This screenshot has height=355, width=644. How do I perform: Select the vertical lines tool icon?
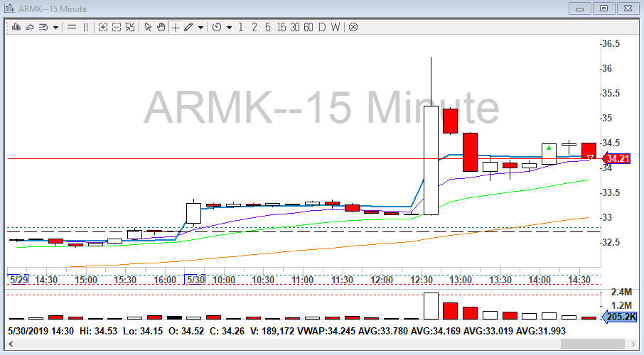pos(85,27)
